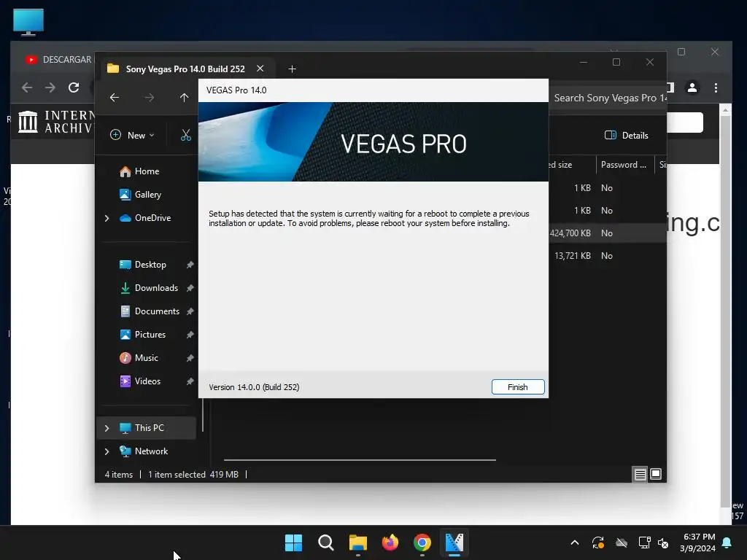Show hidden system tray icons
Viewport: 747px width, 560px height.
point(575,542)
